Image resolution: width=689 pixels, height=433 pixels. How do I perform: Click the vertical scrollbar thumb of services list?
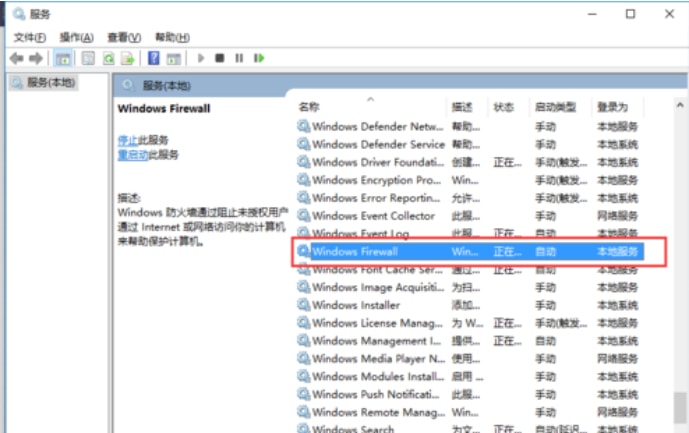pyautogui.click(x=680, y=408)
